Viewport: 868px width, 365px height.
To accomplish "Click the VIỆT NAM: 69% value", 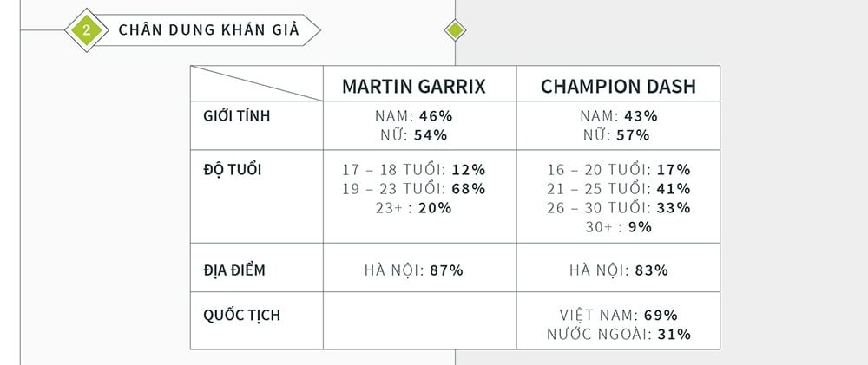I will pos(618,316).
